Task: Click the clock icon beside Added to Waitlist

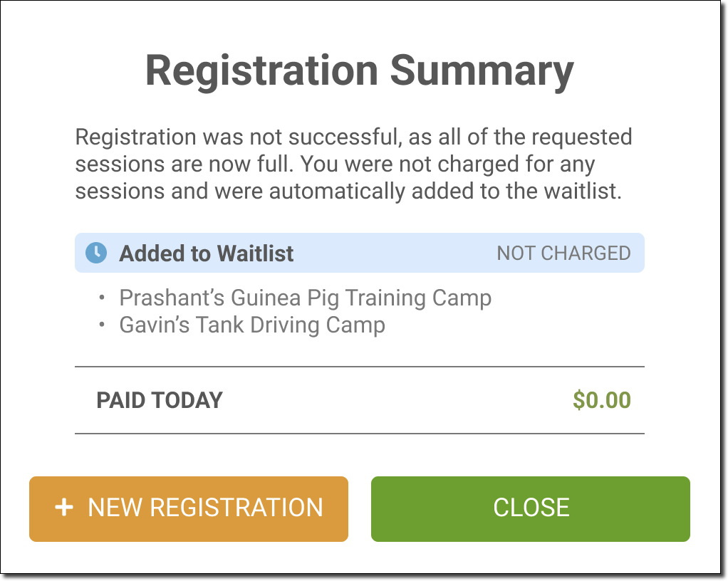Action: 96,253
